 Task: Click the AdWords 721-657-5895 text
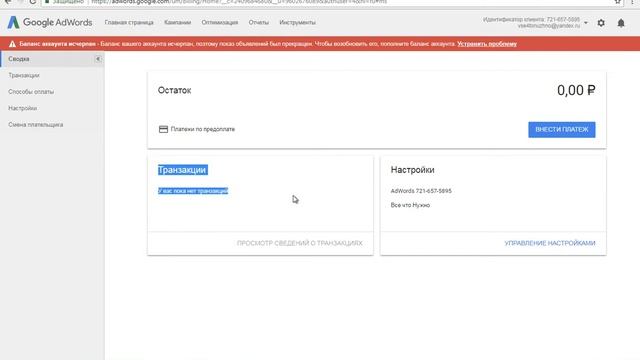(x=421, y=191)
